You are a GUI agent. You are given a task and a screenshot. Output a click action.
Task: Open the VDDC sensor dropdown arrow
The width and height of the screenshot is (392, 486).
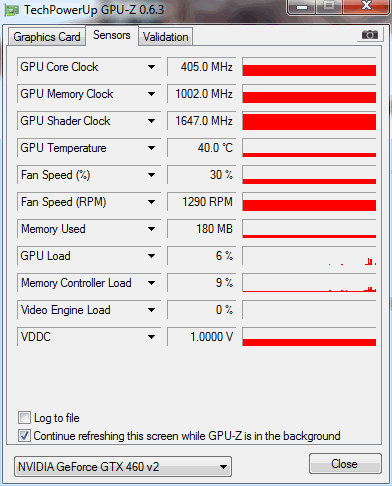click(151, 337)
